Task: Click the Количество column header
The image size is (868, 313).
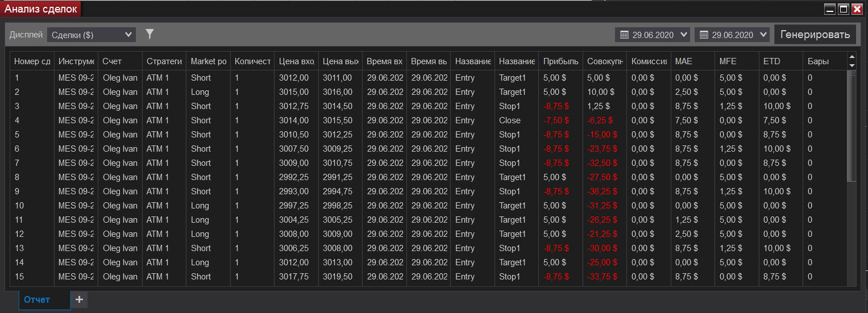Action: [252, 61]
